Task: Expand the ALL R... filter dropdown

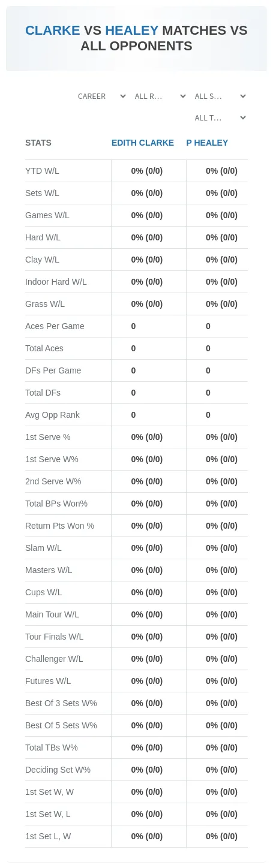Action: pyautogui.click(x=160, y=97)
